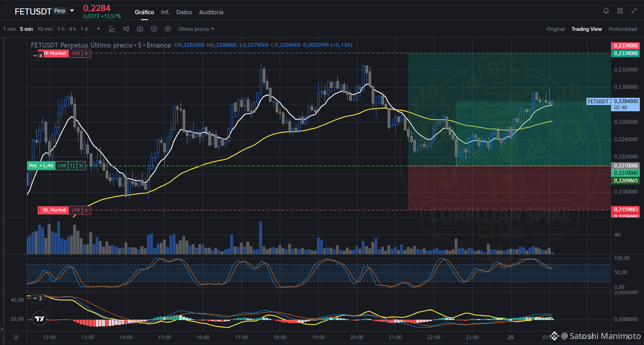This screenshot has width=644, height=345.
Task: Take a chart screenshot with camera icon
Action: coord(140,29)
